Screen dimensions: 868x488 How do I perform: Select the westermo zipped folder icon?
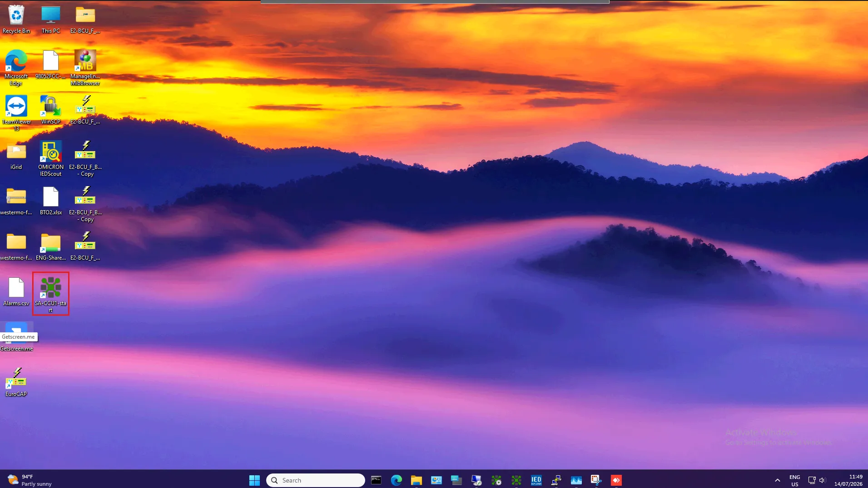point(16,201)
